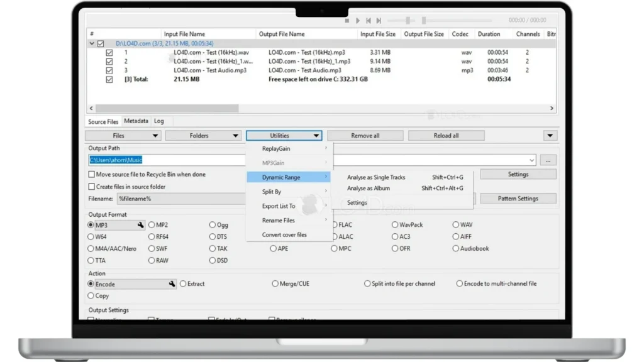This screenshot has width=644, height=362.
Task: Skip to the previous track icon
Action: click(x=369, y=21)
